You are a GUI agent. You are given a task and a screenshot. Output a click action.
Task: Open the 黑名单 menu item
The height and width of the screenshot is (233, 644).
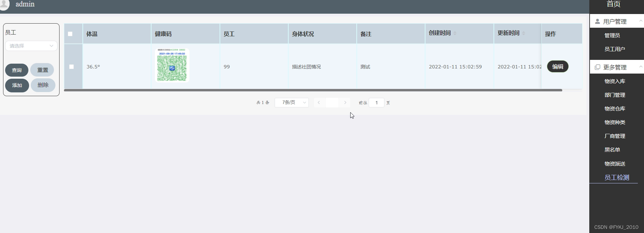612,150
